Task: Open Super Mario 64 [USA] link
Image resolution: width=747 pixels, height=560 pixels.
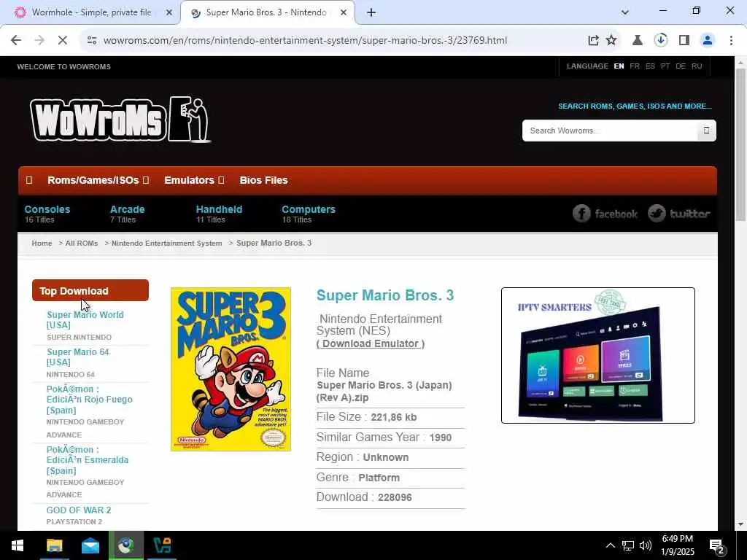Action: tap(78, 357)
